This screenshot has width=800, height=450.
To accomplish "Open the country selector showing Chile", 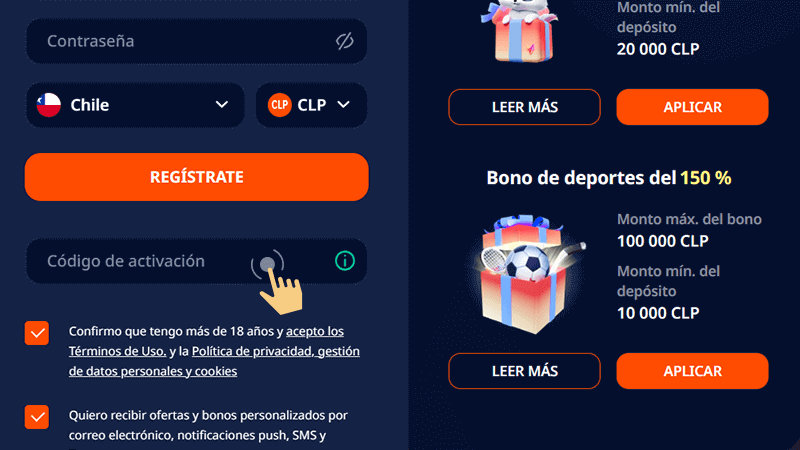I will [135, 105].
